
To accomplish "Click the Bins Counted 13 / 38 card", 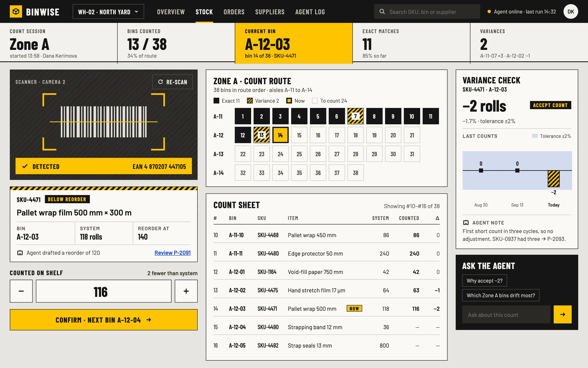I will coord(176,42).
